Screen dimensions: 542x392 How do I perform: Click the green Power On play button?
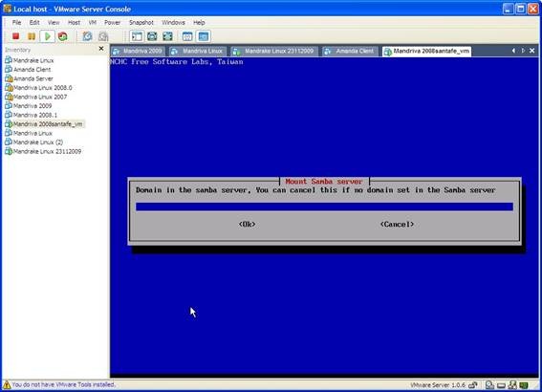(48, 36)
